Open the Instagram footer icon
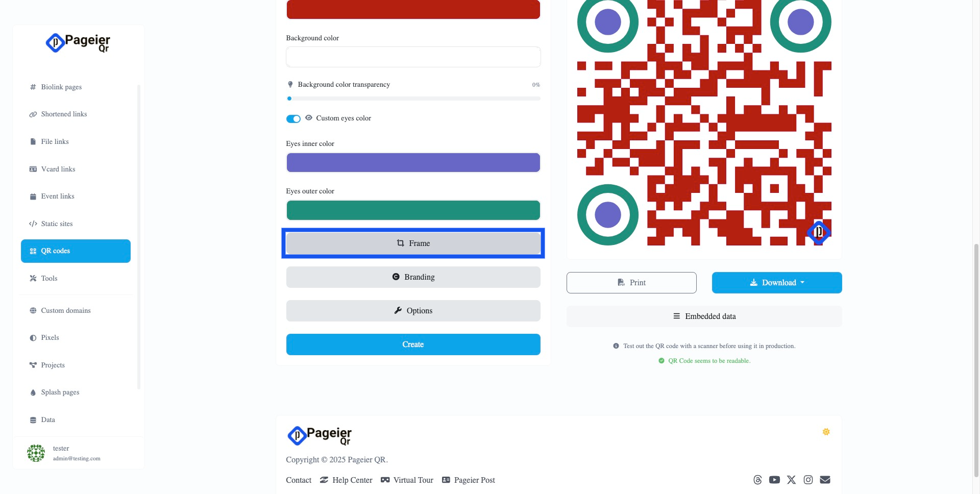This screenshot has width=980, height=494. coord(808,480)
